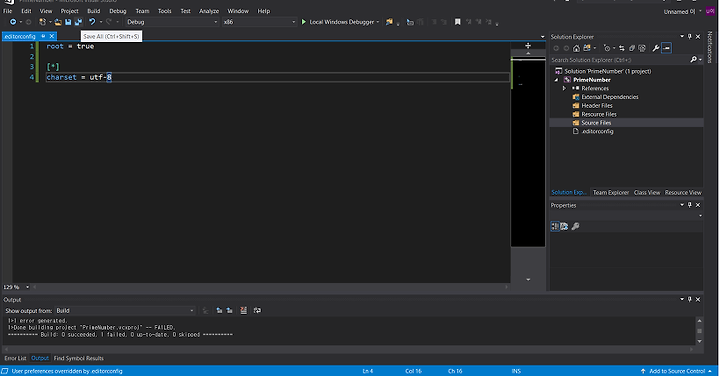
Task: Select External Dependencies in Solution Explorer
Action: click(x=609, y=97)
